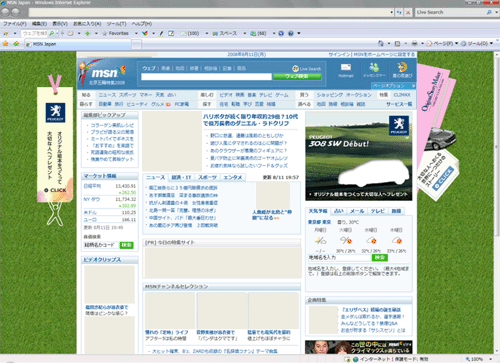Click the Peugeot 308 SW banner ad
This screenshot has height=363, width=500.
pos(359,156)
